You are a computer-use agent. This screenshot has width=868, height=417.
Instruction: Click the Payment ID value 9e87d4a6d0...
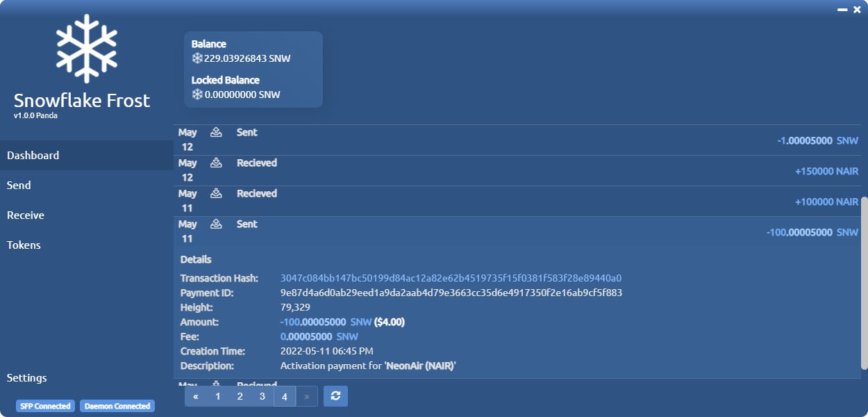point(451,293)
